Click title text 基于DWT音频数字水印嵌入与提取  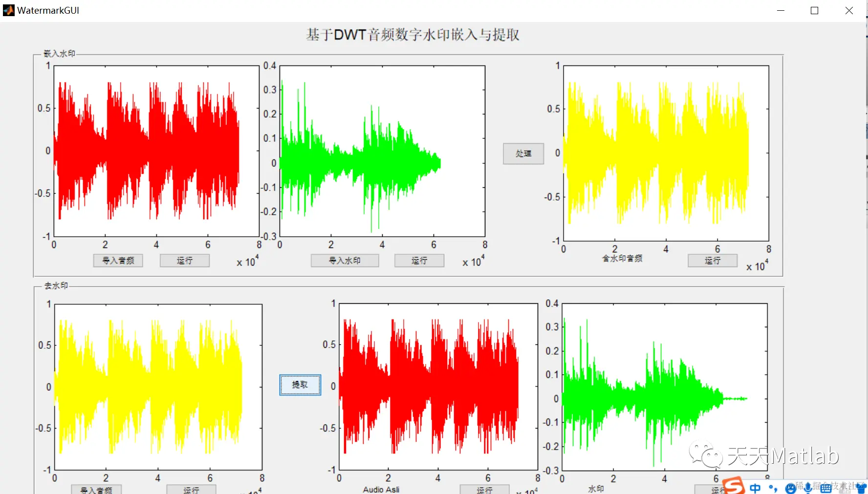coord(413,35)
